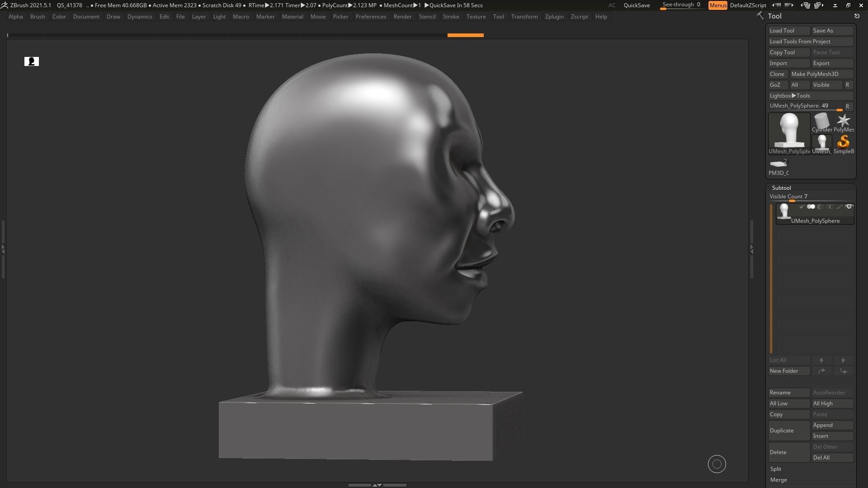Image resolution: width=868 pixels, height=488 pixels.
Task: Click the orange timeline marker above canvas
Action: click(465, 35)
